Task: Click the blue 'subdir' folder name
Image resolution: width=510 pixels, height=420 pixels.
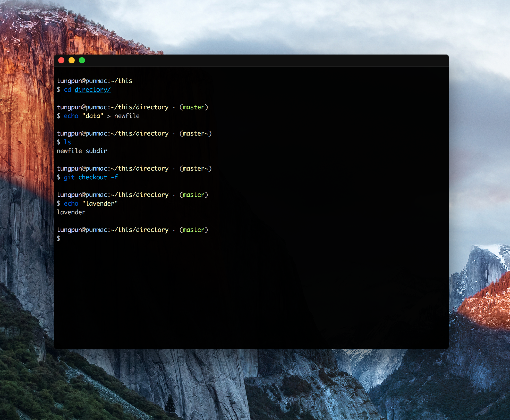Action: point(96,151)
